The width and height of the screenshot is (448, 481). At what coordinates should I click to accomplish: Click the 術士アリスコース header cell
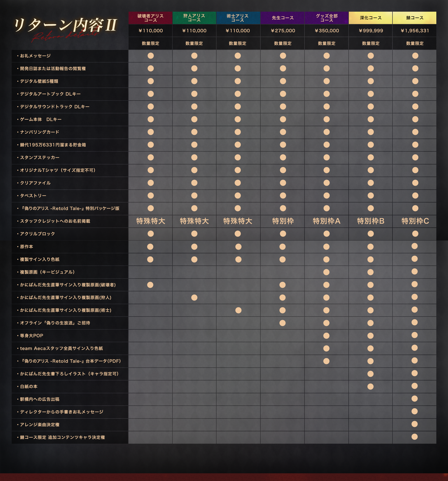tap(238, 18)
